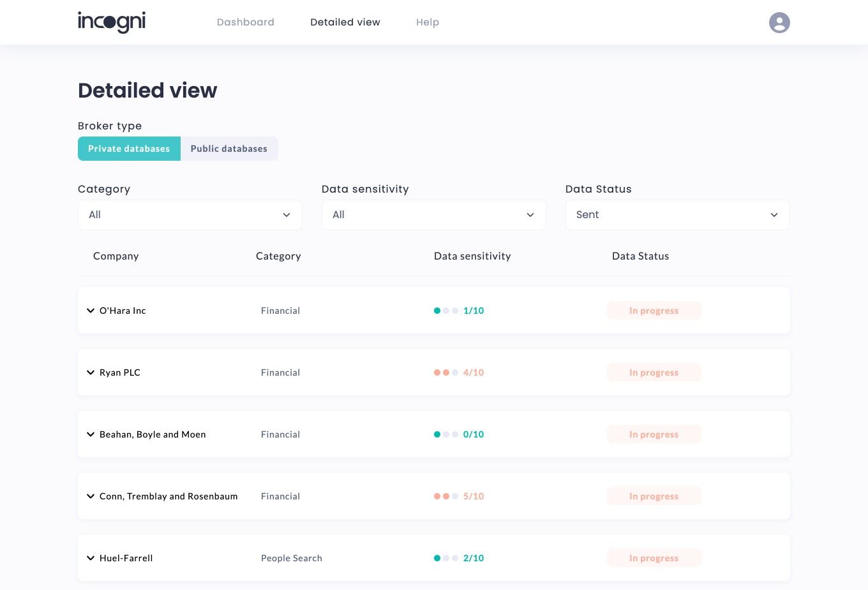Click the Company column header

(x=116, y=256)
